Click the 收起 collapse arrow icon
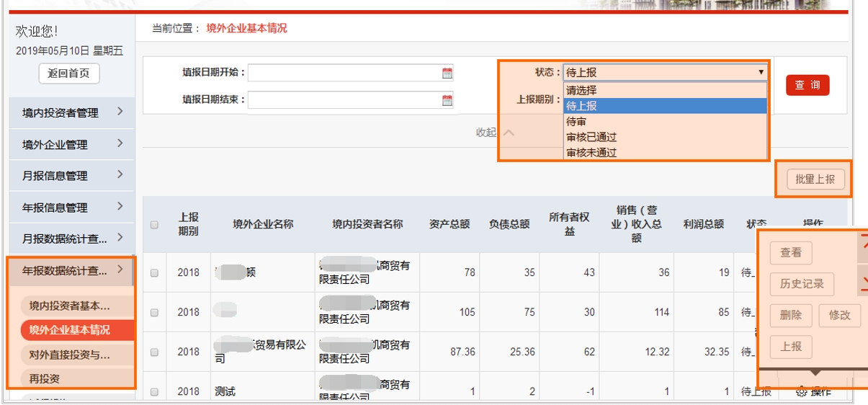Image resolution: width=868 pixels, height=405 pixels. click(509, 133)
